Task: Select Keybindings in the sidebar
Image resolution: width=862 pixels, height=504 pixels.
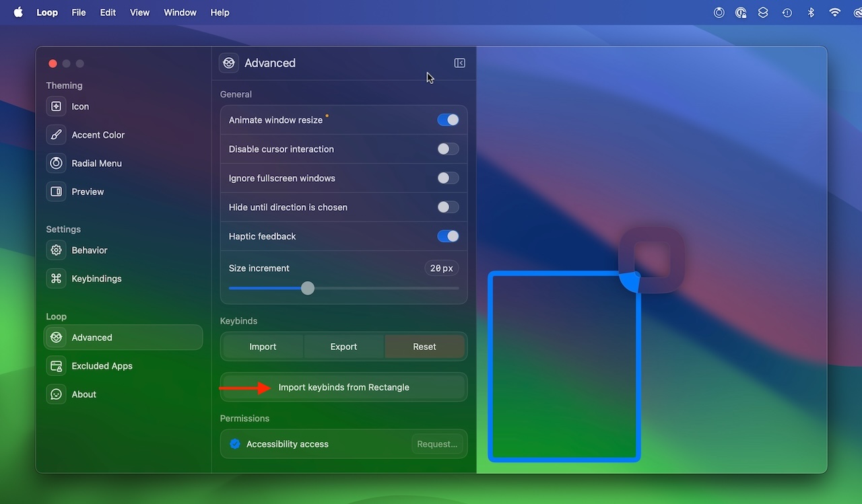Action: pos(123,279)
